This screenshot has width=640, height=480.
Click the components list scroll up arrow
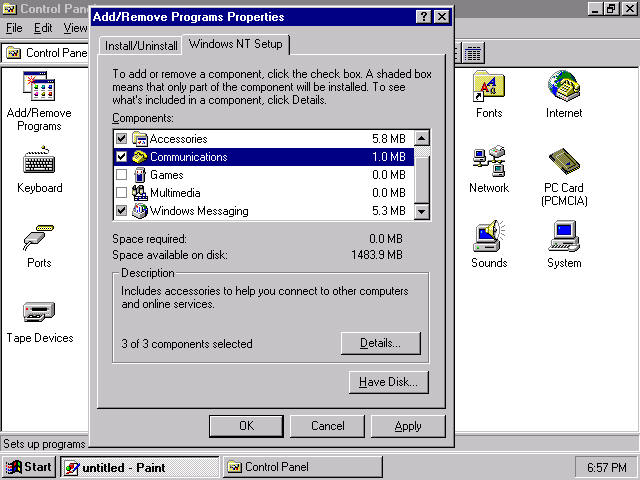coord(422,138)
